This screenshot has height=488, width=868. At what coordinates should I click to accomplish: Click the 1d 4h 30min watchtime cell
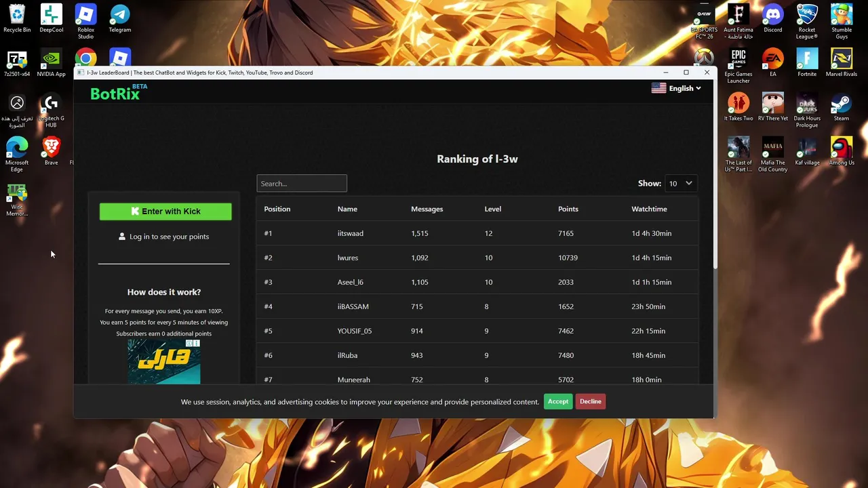pyautogui.click(x=651, y=233)
